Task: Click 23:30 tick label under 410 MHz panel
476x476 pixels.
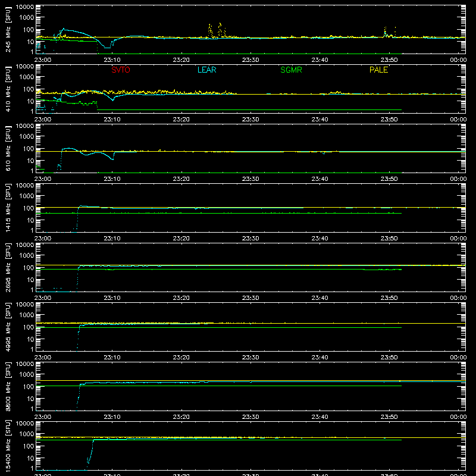Action: pos(250,120)
